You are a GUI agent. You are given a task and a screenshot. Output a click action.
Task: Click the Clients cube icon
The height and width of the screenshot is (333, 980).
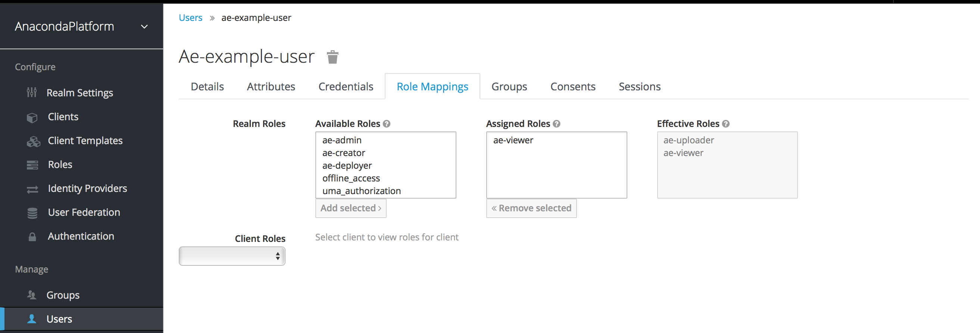(x=32, y=117)
